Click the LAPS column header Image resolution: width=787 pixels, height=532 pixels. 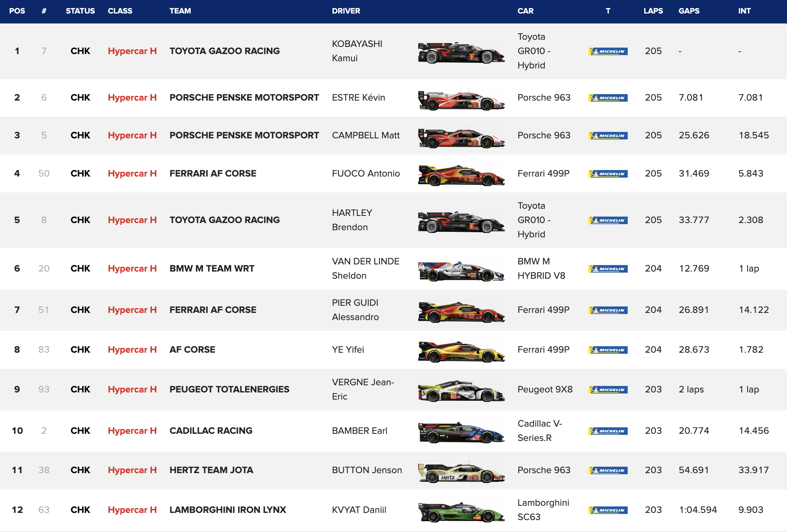coord(653,11)
